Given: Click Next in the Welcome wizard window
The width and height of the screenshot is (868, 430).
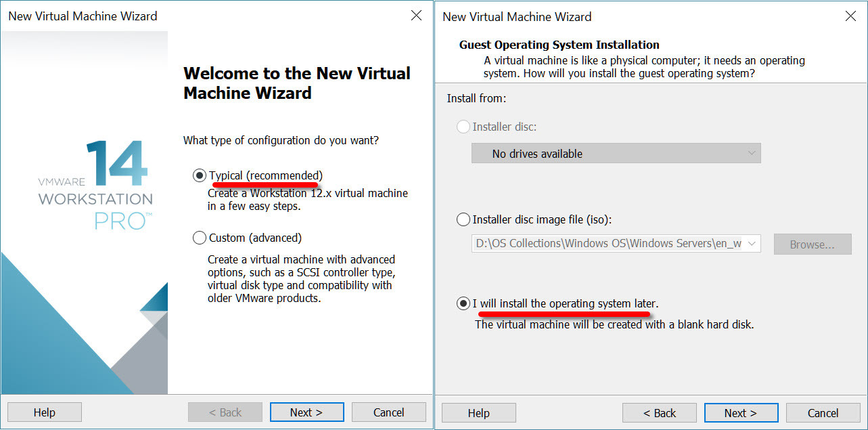Looking at the screenshot, I should (306, 412).
